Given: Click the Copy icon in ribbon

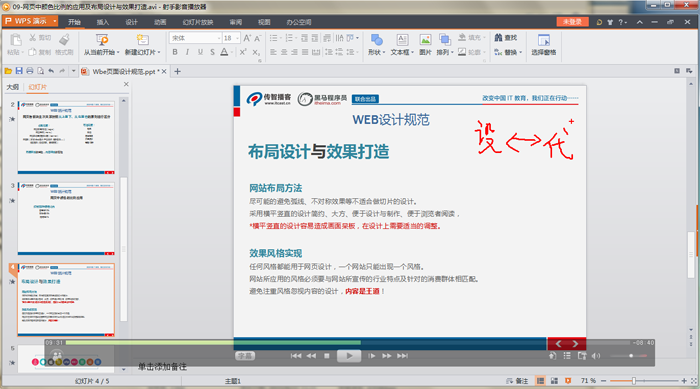Looking at the screenshot, I should coord(33,52).
